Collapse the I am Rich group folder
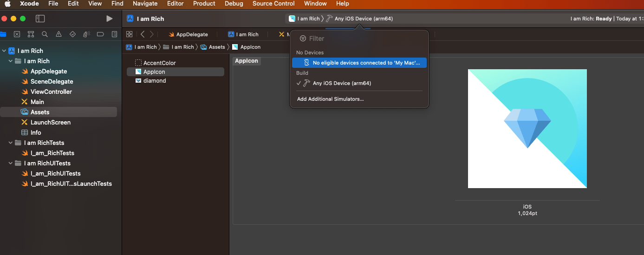Image resolution: width=644 pixels, height=255 pixels. 11,61
